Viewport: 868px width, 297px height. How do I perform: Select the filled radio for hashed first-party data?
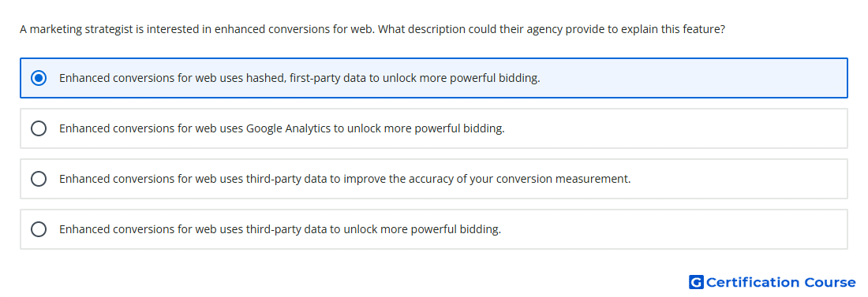click(39, 78)
